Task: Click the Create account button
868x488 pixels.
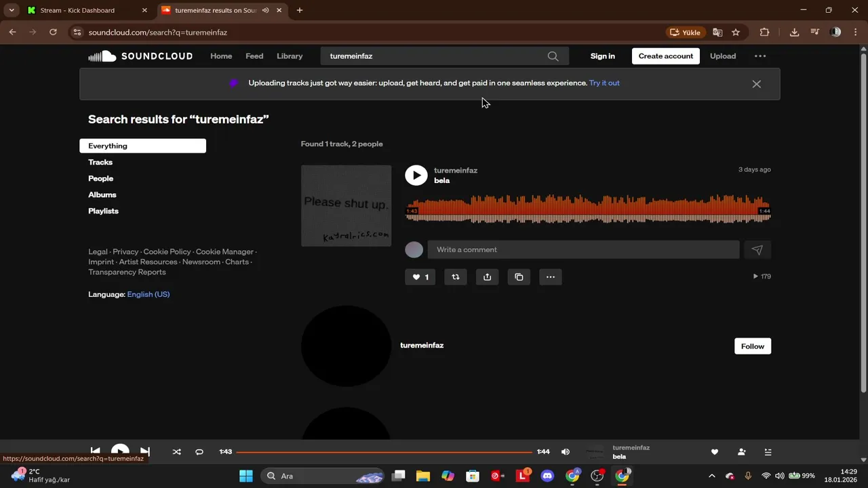Action: pos(666,56)
